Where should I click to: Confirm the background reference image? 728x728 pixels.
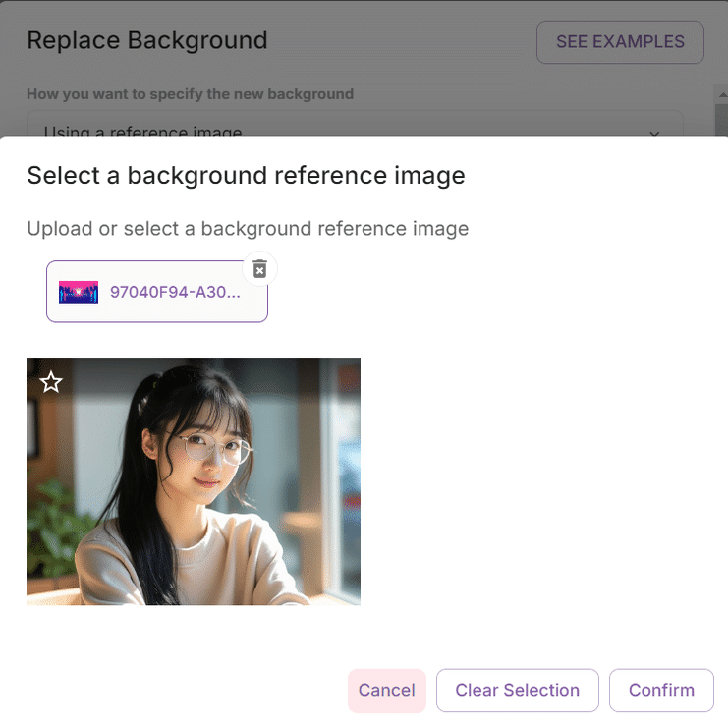coord(661,691)
